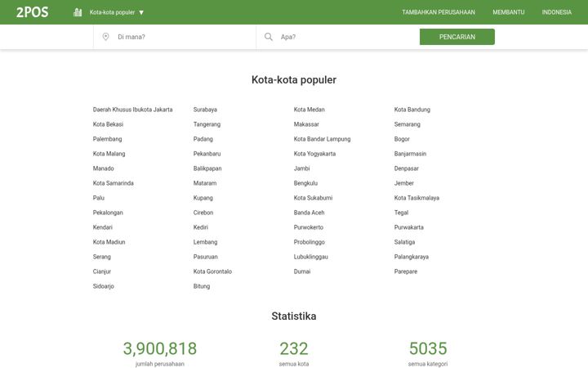Visit the Denpasar link
Image resolution: width=588 pixels, height=368 pixels.
pos(407,168)
